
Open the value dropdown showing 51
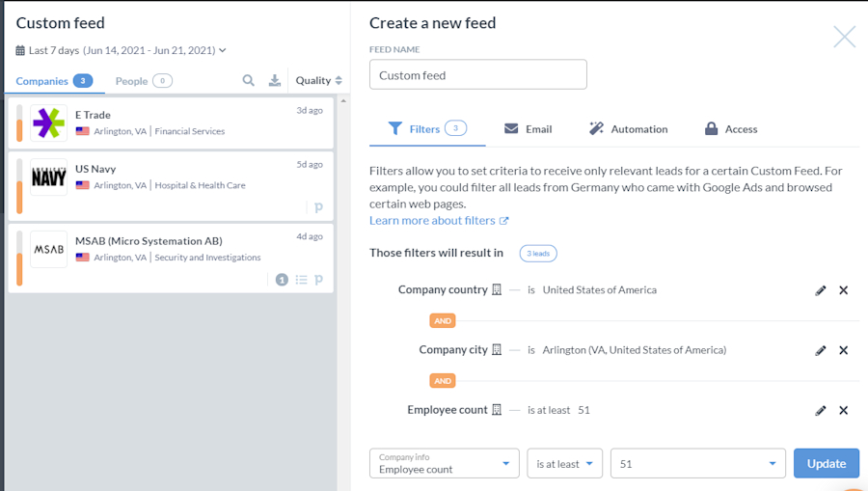[x=698, y=463]
